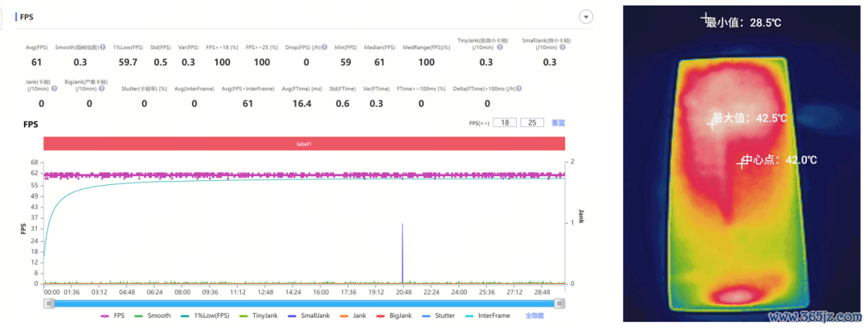
Task: Hide the InterFrame series in legend
Action: coord(489,315)
